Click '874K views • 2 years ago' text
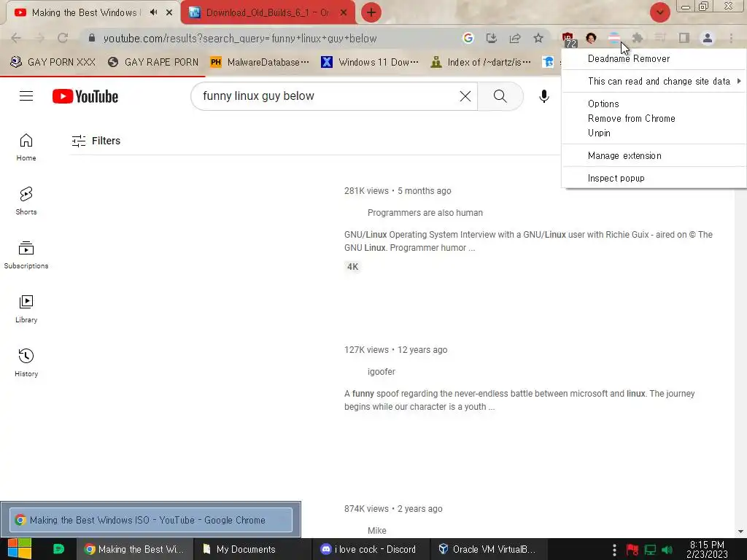The width and height of the screenshot is (747, 560). pyautogui.click(x=393, y=508)
